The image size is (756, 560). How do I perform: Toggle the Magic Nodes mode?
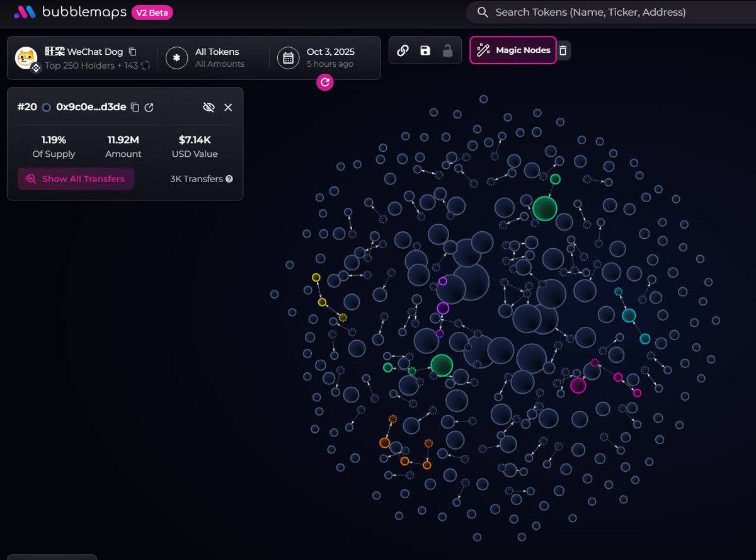pos(513,50)
